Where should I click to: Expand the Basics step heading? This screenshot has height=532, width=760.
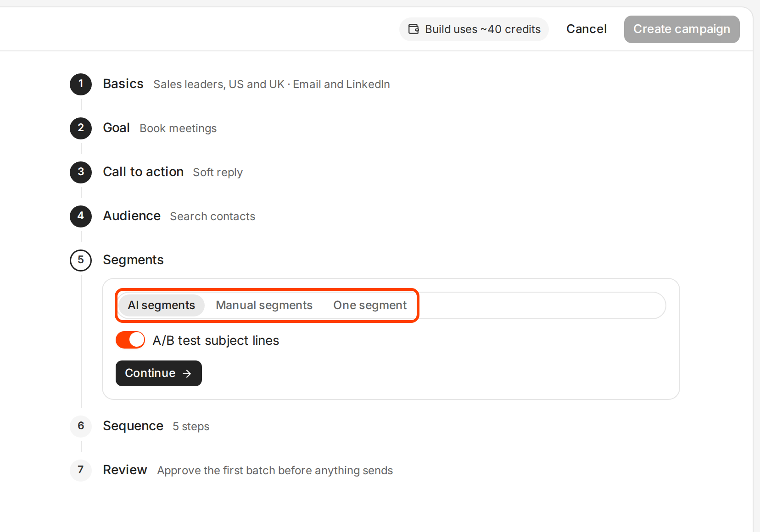pyautogui.click(x=123, y=84)
